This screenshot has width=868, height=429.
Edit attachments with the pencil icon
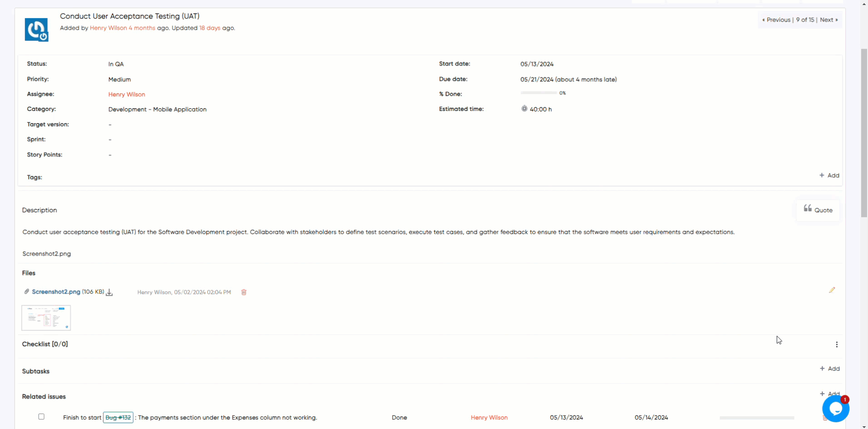(x=832, y=290)
